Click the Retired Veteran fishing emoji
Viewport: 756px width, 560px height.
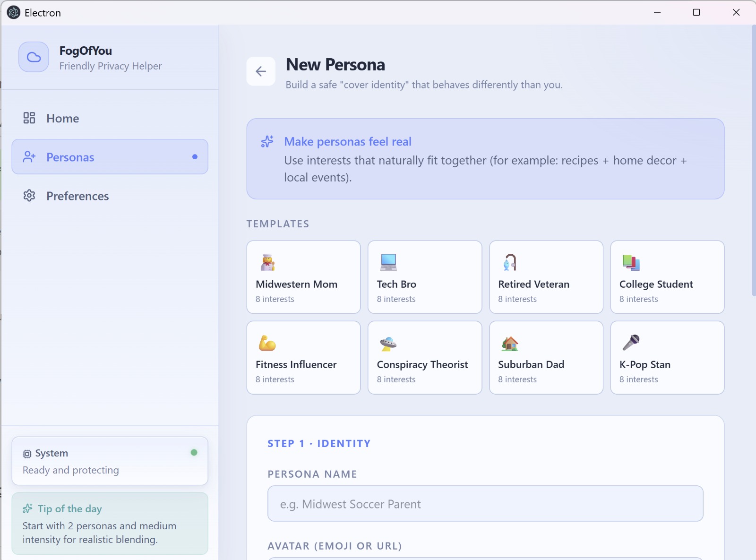tap(510, 262)
